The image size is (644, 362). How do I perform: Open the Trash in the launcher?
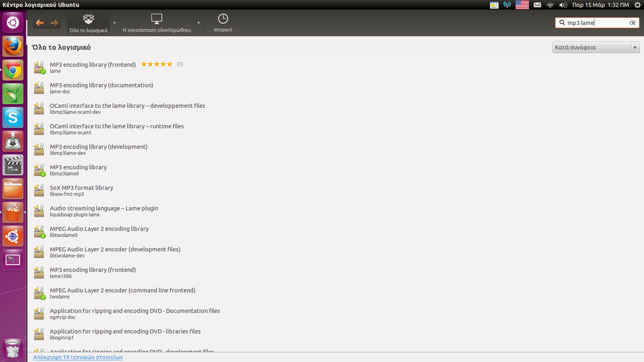13,348
